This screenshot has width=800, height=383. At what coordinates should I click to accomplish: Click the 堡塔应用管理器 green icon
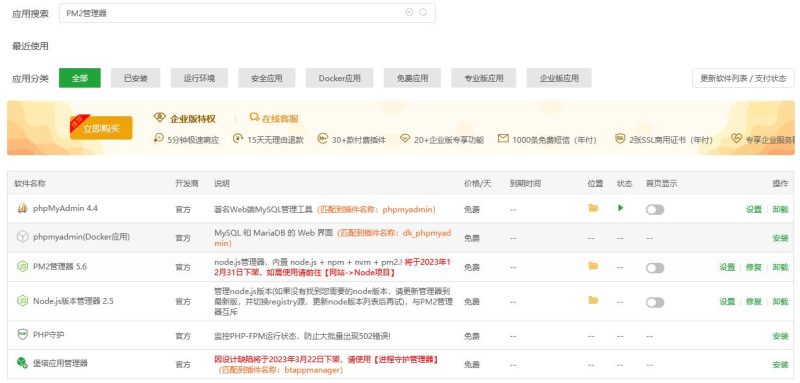click(x=22, y=363)
